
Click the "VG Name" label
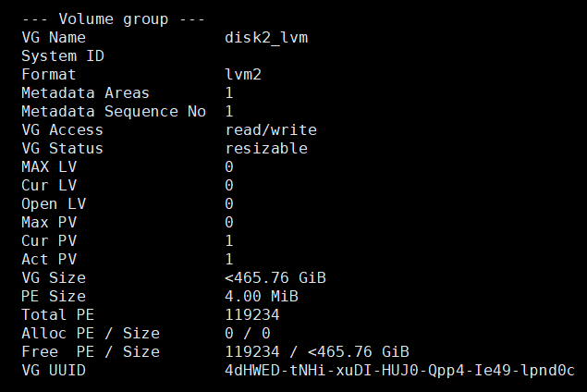[x=54, y=37]
